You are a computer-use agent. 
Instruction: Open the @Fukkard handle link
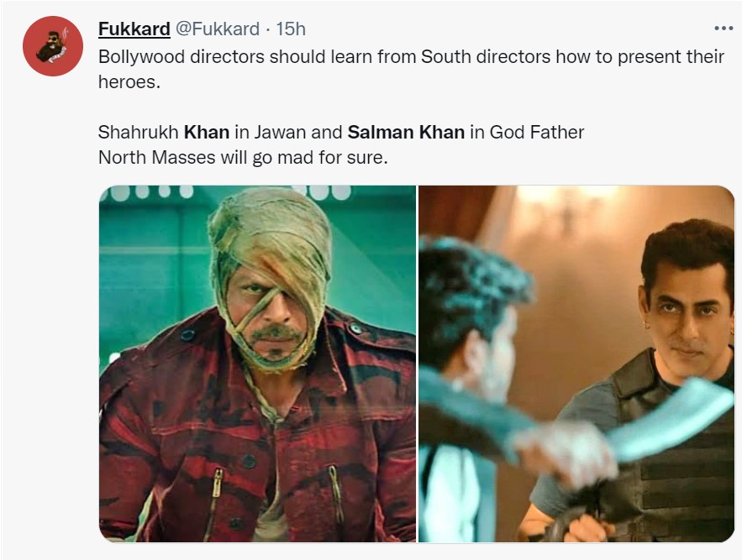click(217, 29)
